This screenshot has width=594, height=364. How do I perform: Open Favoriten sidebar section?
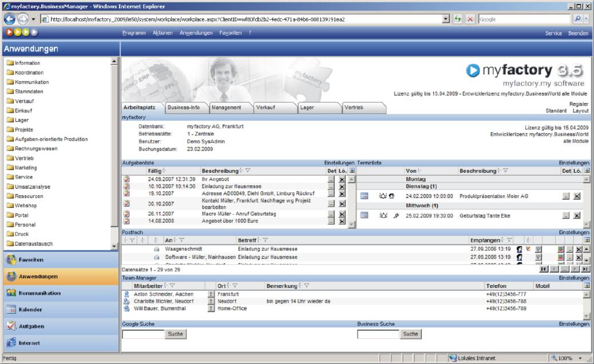point(61,260)
